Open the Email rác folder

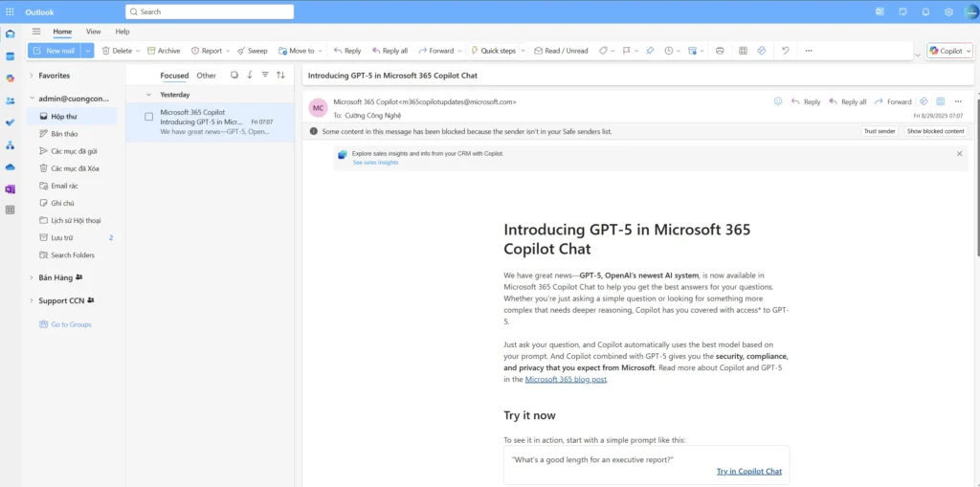(71, 186)
